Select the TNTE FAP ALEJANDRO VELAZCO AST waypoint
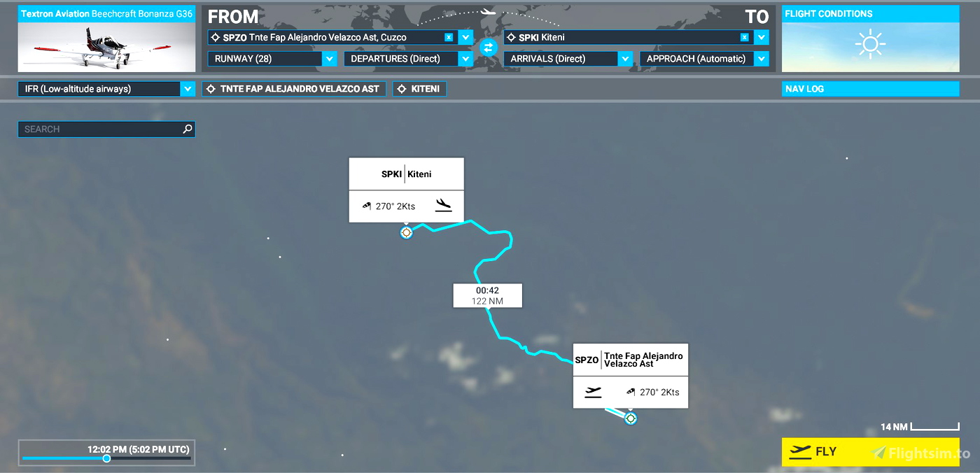 pyautogui.click(x=294, y=89)
